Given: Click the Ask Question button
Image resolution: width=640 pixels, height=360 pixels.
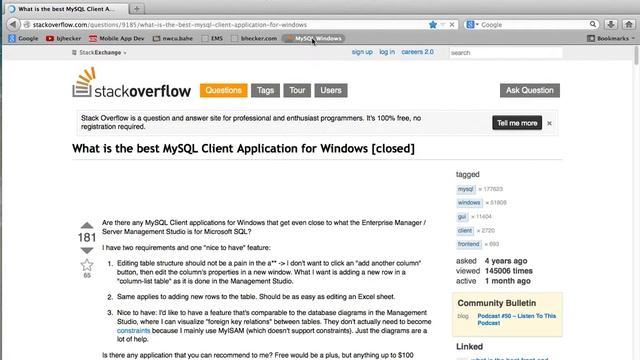Looking at the screenshot, I should (530, 90).
